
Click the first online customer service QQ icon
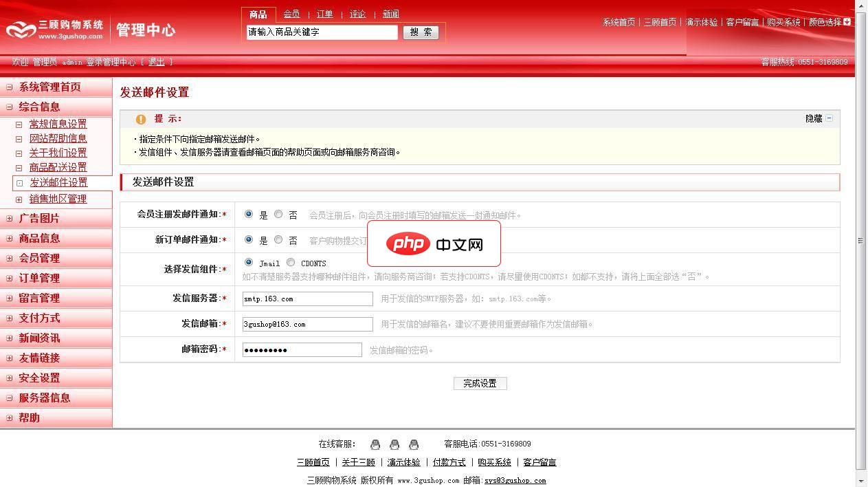click(x=375, y=444)
